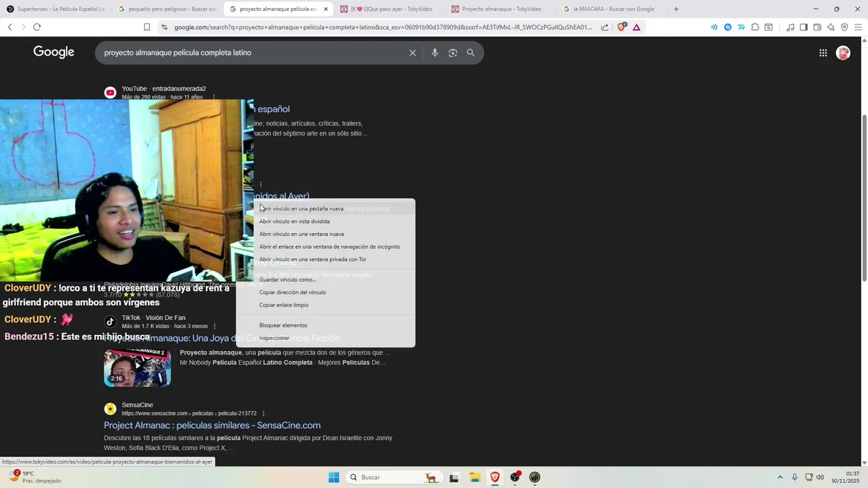Choose Inspeccionar in context menu
Viewport: 868px width, 488px height.
pos(325,338)
